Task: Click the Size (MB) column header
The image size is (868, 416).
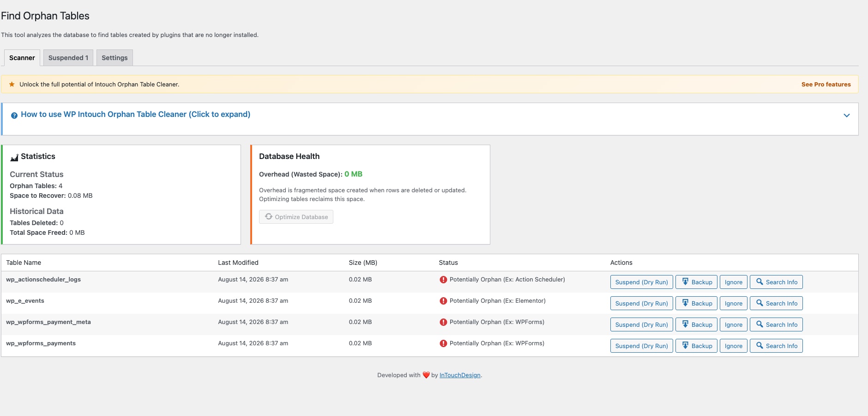Action: click(363, 263)
